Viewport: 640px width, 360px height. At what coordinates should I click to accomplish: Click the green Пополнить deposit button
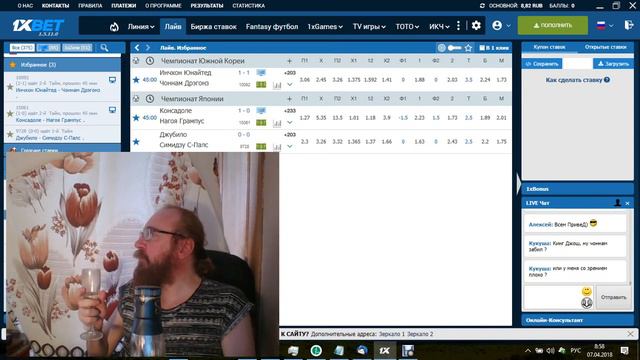(553, 25)
